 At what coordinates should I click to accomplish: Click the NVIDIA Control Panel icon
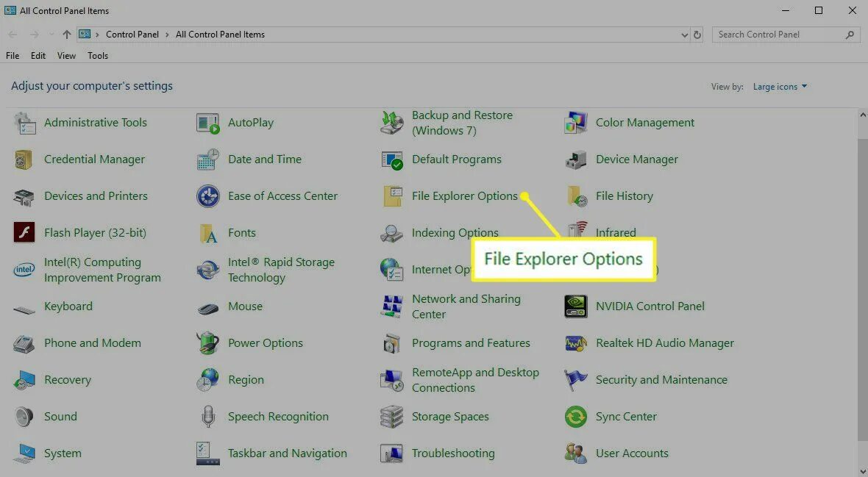576,306
